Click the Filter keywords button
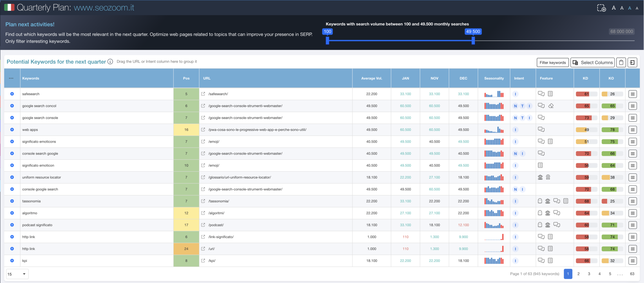 [552, 63]
